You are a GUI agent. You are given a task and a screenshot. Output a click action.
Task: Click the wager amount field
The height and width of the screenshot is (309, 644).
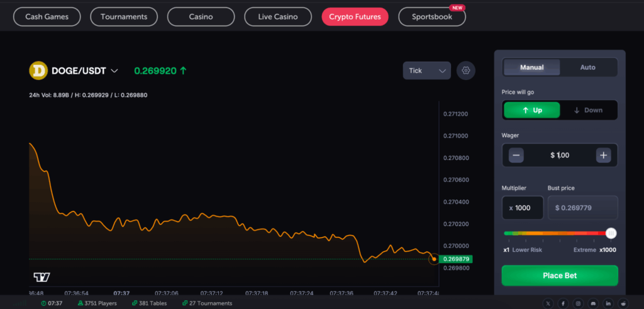[x=560, y=155]
